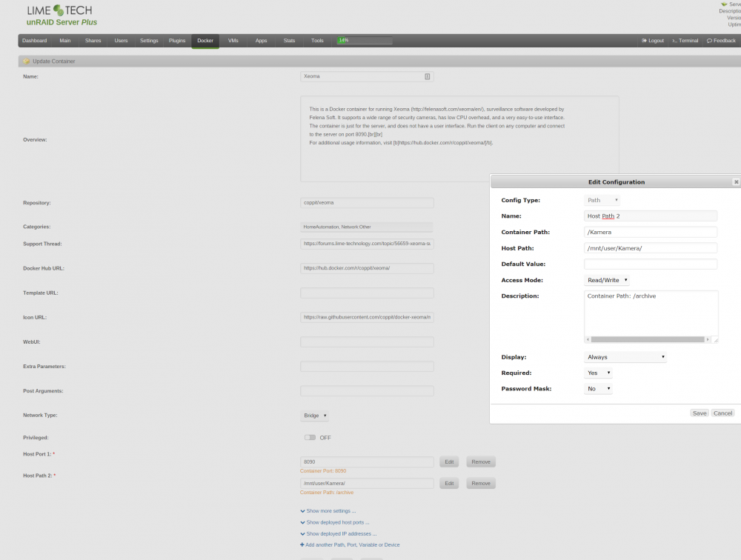Click the Host Path 2 field /mnt/user/Kamera/
The height and width of the screenshot is (560, 741).
367,484
